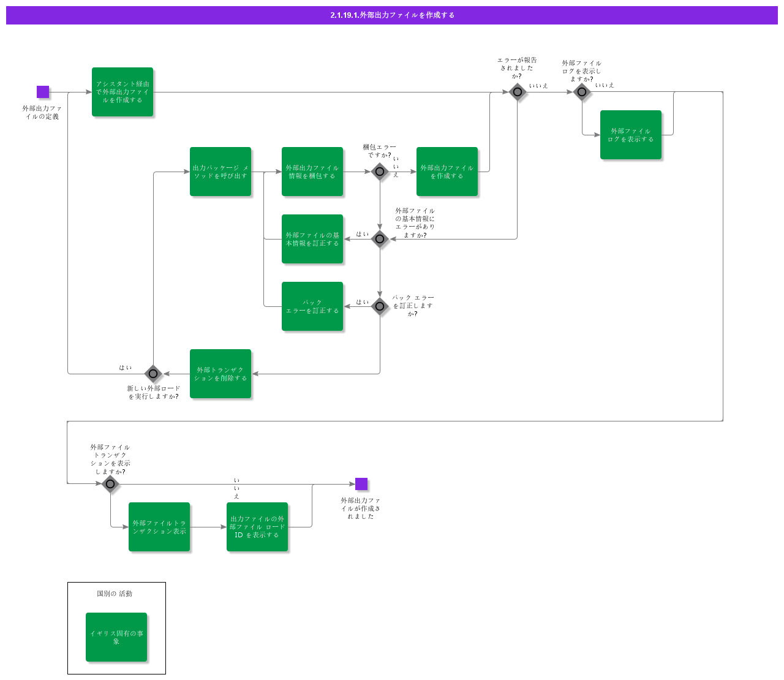Click the はい label next to パック エラーを訂正する

point(363,302)
